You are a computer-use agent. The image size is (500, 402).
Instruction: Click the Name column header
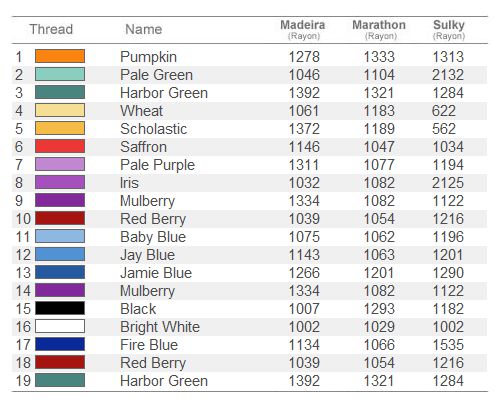coord(144,29)
